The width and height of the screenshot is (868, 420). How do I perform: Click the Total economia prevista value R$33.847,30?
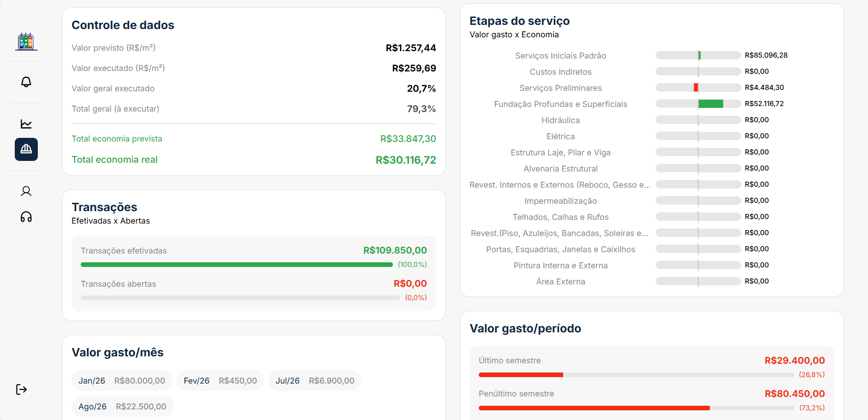[408, 139]
